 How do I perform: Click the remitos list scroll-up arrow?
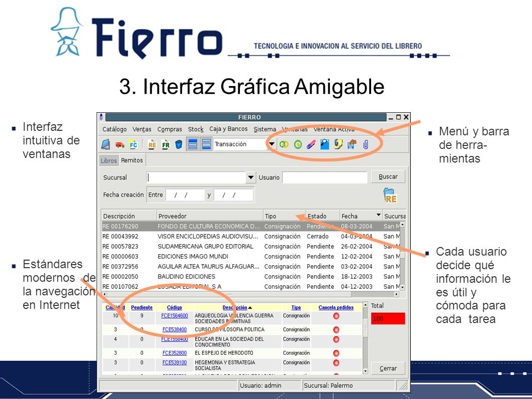[x=402, y=224]
